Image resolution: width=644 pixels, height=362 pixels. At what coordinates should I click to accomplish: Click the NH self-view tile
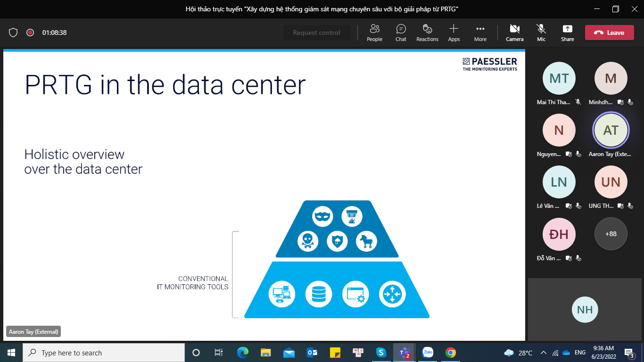click(585, 309)
